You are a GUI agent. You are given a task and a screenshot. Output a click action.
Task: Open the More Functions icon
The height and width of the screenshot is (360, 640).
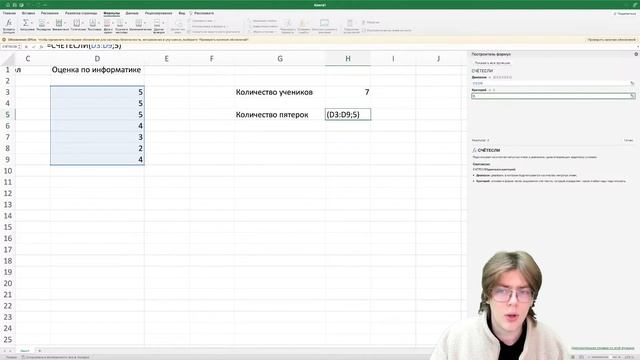pos(157,23)
